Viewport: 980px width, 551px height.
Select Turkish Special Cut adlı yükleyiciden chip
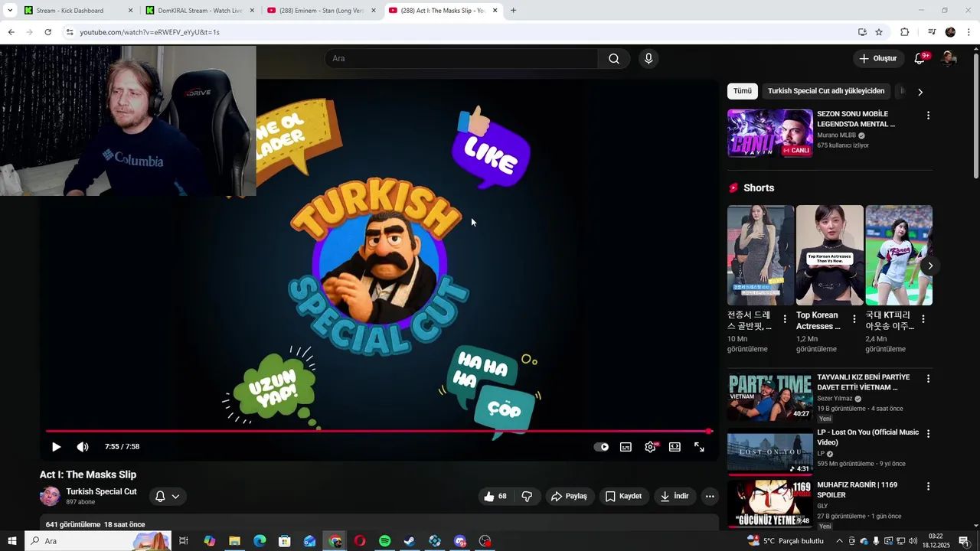coord(826,91)
